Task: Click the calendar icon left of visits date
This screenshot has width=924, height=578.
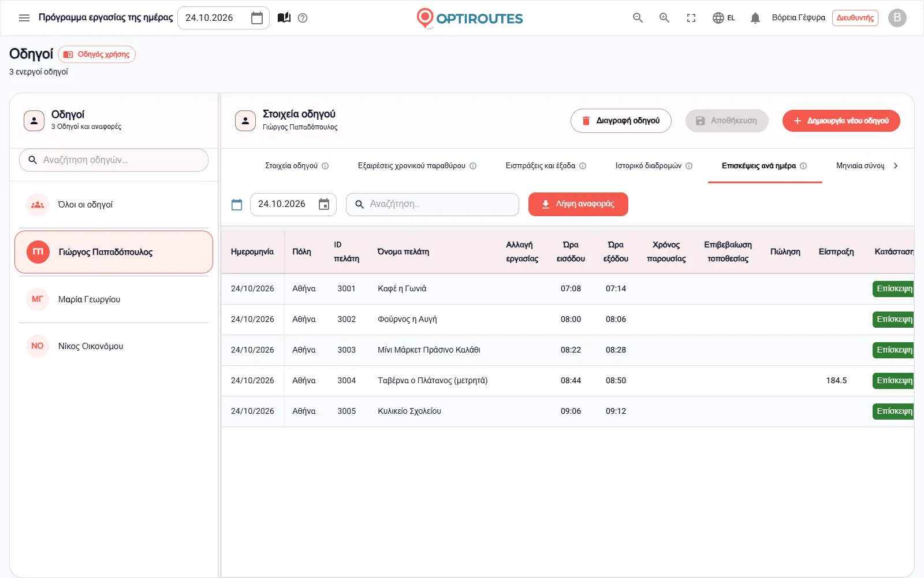Action: [x=237, y=205]
